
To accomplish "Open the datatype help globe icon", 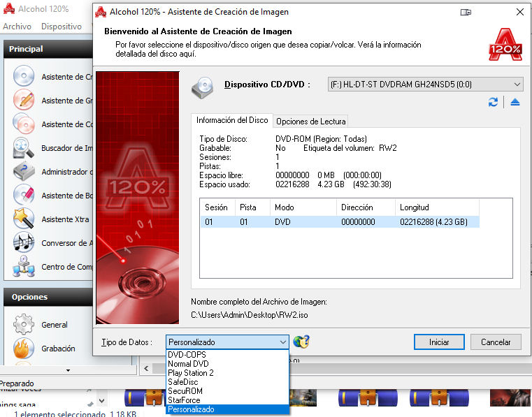I will click(x=301, y=342).
